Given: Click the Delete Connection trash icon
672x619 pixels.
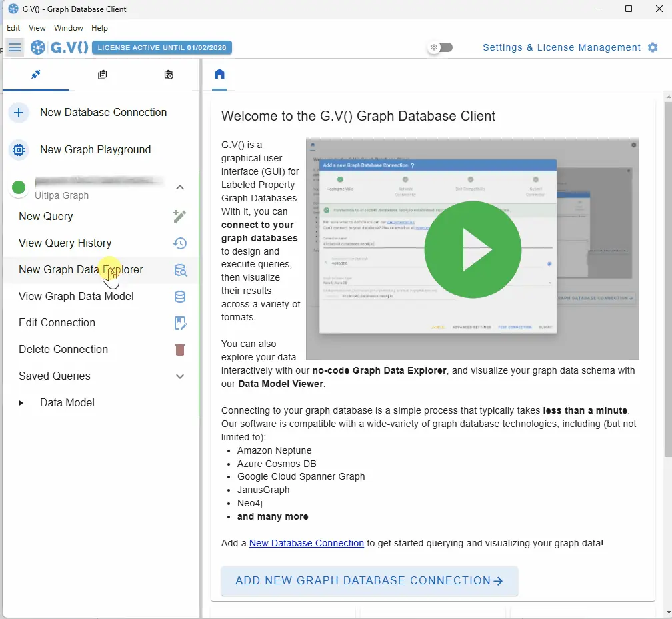Looking at the screenshot, I should [x=180, y=350].
